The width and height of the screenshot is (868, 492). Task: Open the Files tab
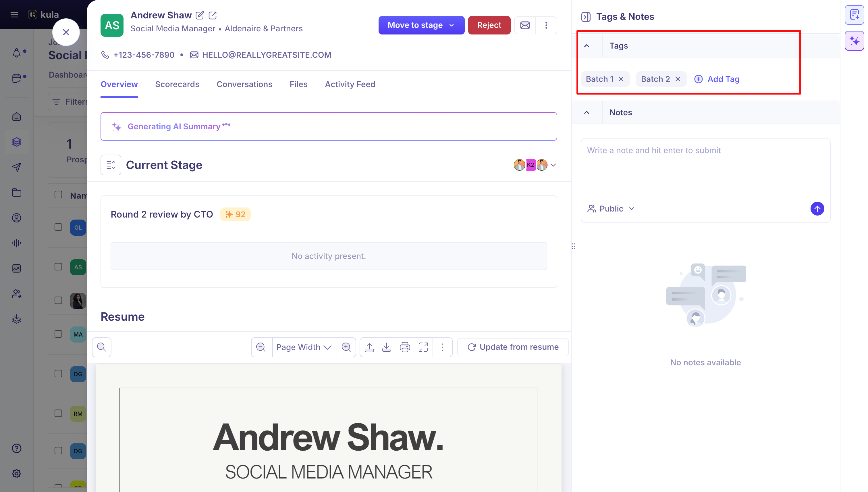pyautogui.click(x=298, y=84)
